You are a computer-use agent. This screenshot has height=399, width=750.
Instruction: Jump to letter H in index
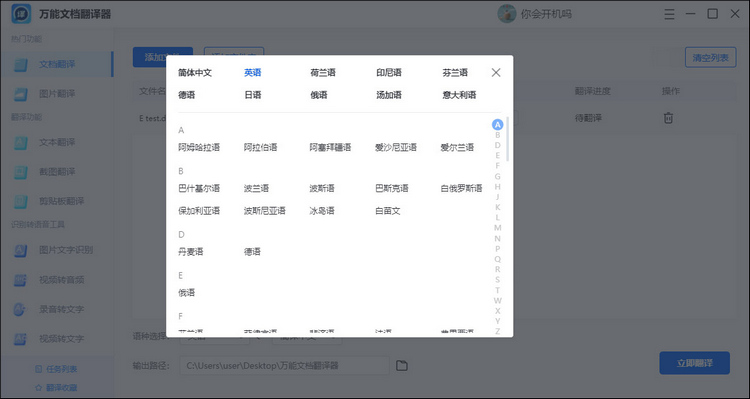tap(497, 187)
